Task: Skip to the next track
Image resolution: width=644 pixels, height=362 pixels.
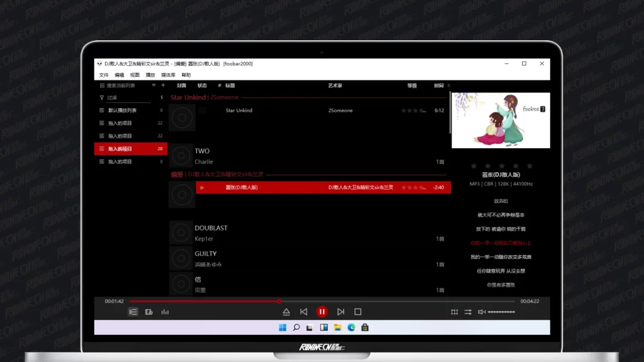Action: click(340, 312)
